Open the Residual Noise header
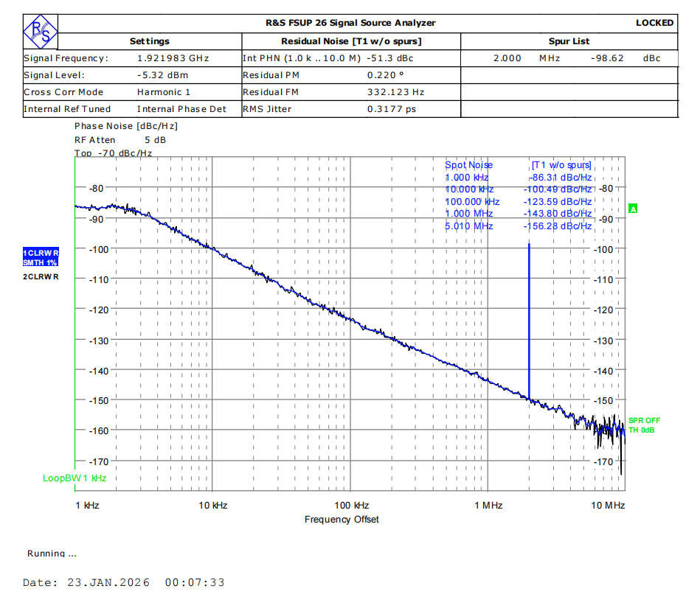 (x=351, y=41)
